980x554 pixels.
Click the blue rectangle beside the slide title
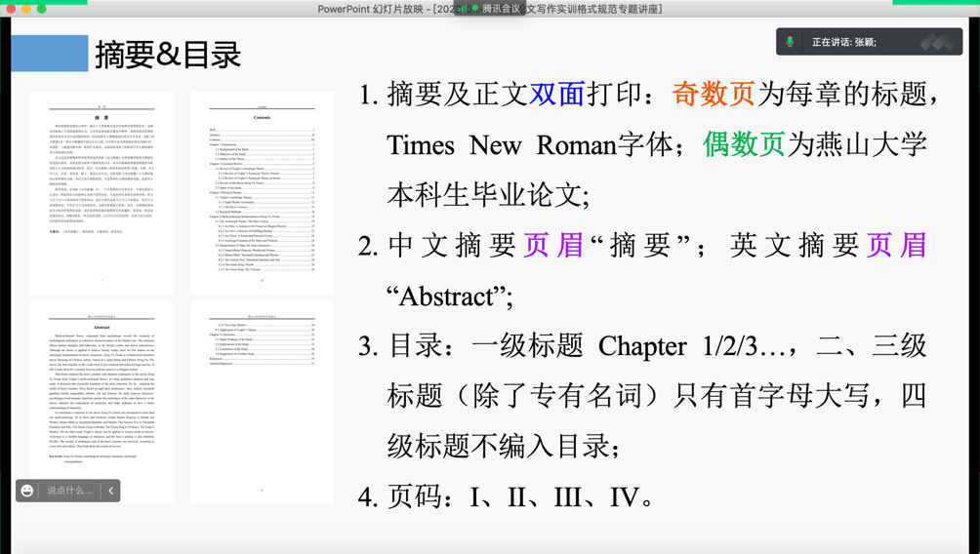(x=50, y=54)
